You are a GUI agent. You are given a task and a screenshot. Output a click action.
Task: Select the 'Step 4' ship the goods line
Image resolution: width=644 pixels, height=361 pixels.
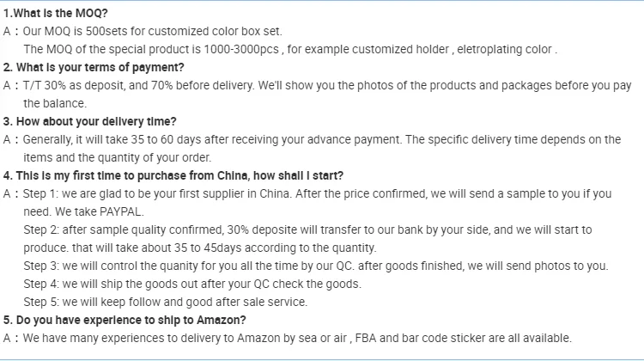pyautogui.click(x=192, y=284)
